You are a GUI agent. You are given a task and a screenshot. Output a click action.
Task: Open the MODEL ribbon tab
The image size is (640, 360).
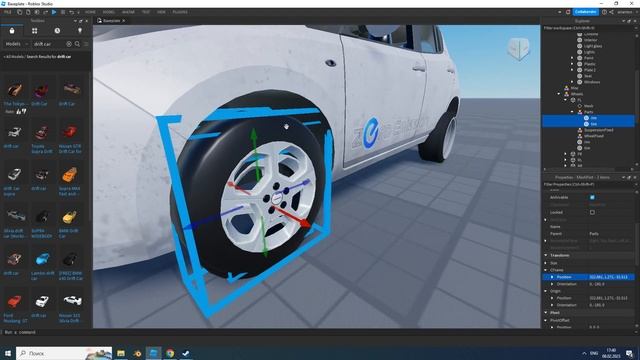(109, 12)
